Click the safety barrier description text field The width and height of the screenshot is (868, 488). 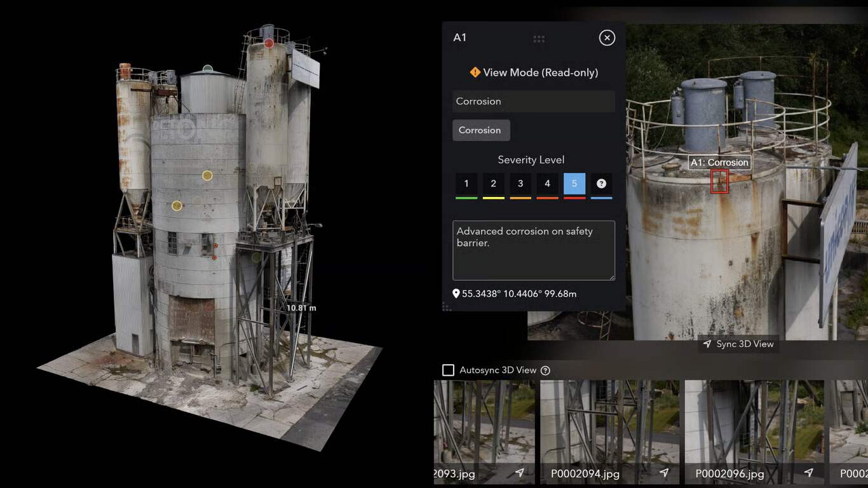(x=533, y=250)
